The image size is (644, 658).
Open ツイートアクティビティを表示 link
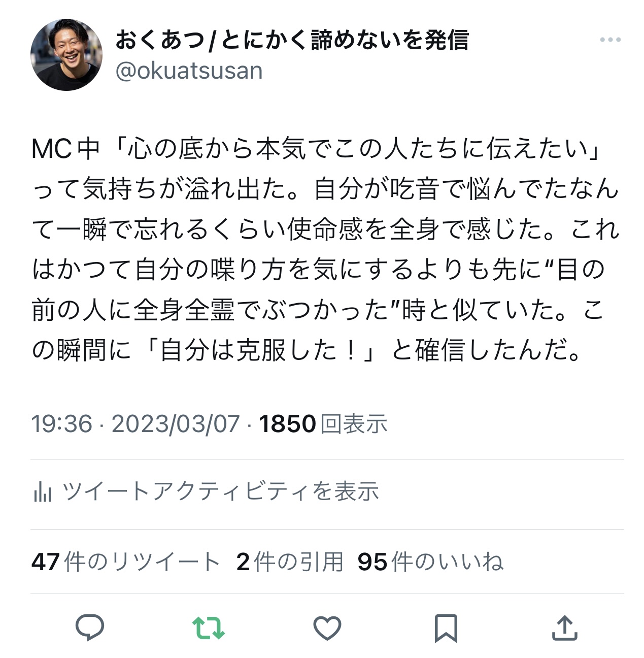tap(221, 491)
